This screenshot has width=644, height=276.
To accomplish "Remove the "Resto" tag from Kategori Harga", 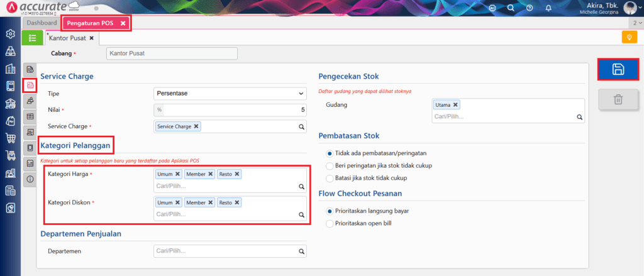I will (x=237, y=174).
